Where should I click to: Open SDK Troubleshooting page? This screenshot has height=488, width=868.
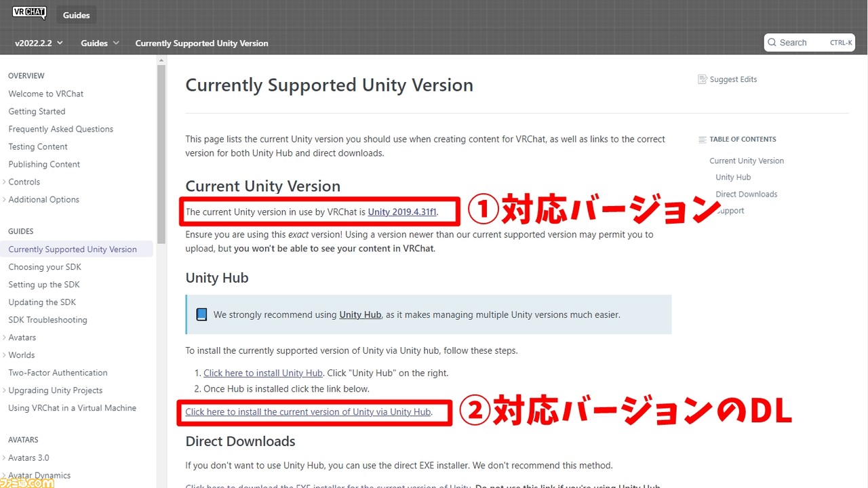point(47,320)
